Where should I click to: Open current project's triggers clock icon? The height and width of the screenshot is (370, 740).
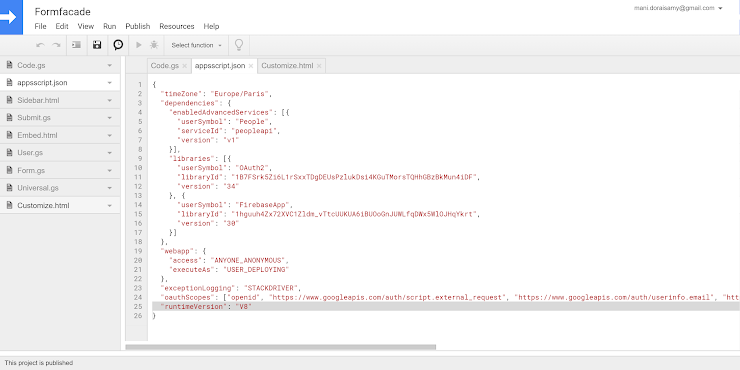(x=118, y=45)
